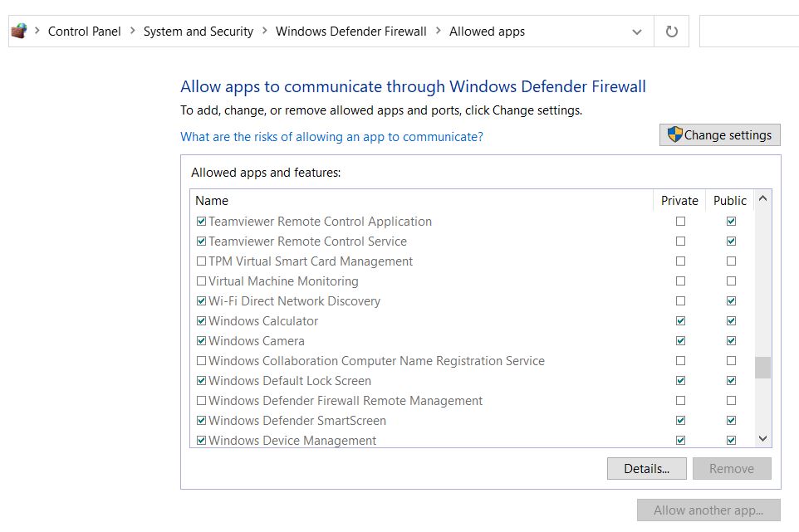Check Public for TPM Virtual Smart Card Management
This screenshot has height=532, width=799.
click(731, 261)
